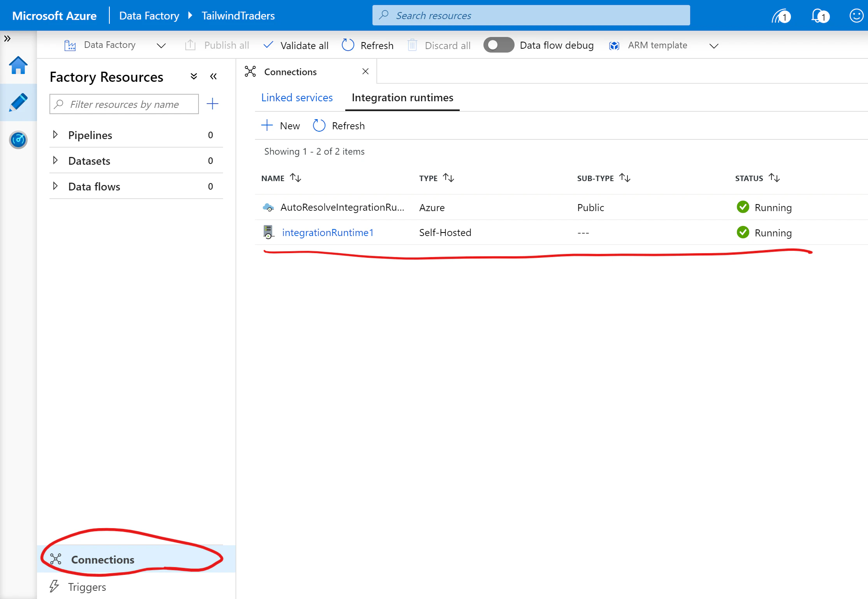Open Triggers in the bottom panel
The width and height of the screenshot is (868, 599).
[78, 587]
